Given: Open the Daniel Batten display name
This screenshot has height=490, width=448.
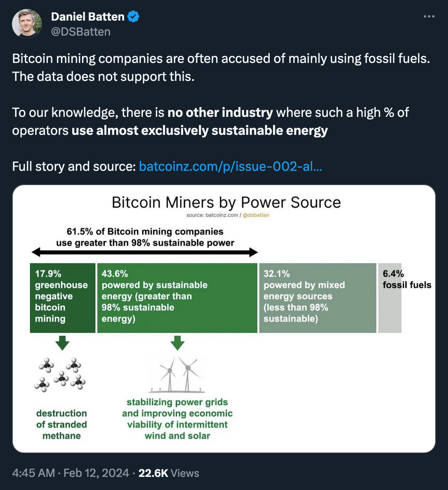Looking at the screenshot, I should (88, 16).
